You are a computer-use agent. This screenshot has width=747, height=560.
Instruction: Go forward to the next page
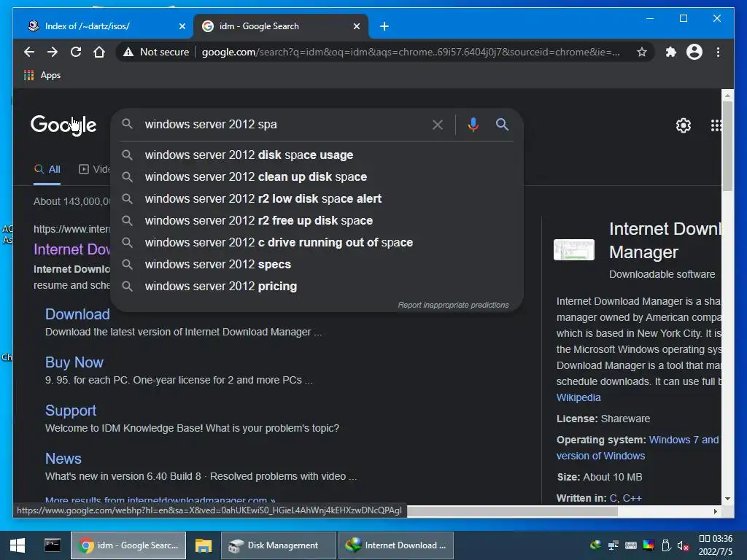[53, 52]
